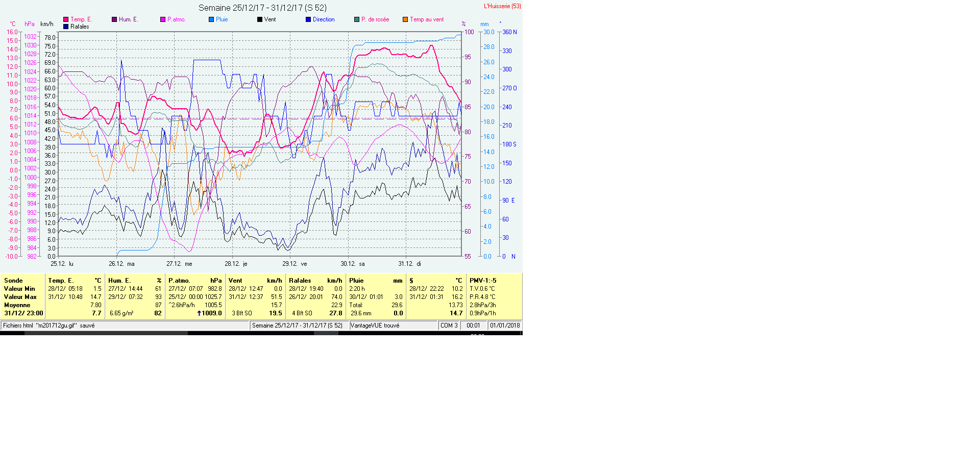Click the minimum pressure value '982.8'
The image size is (980, 476).
215,289
